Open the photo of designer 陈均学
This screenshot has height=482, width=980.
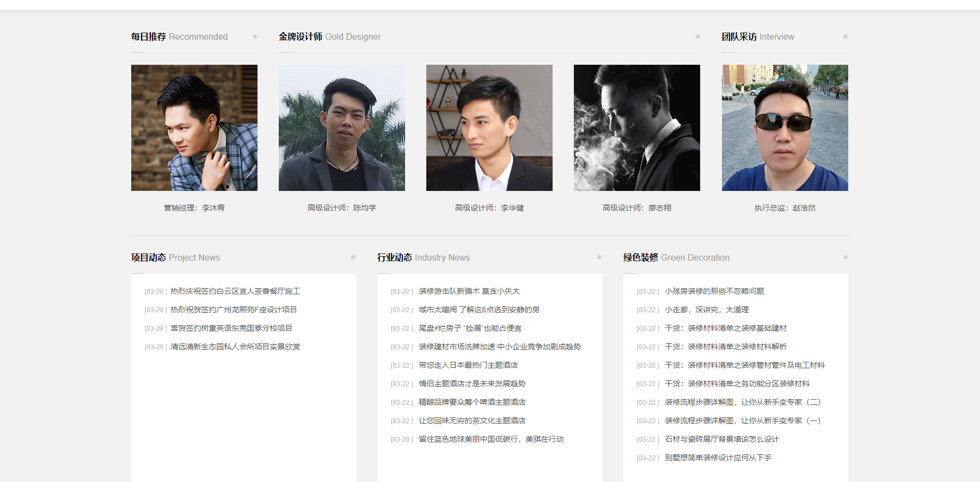pos(342,128)
